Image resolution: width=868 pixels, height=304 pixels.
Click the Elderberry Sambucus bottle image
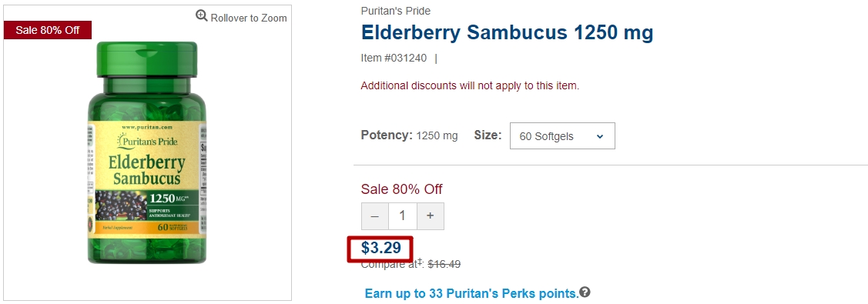pyautogui.click(x=147, y=154)
